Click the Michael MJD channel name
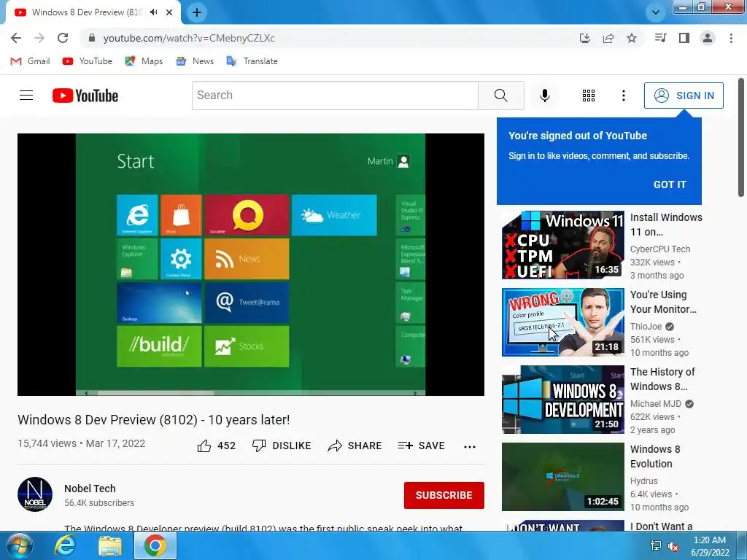 tap(656, 404)
